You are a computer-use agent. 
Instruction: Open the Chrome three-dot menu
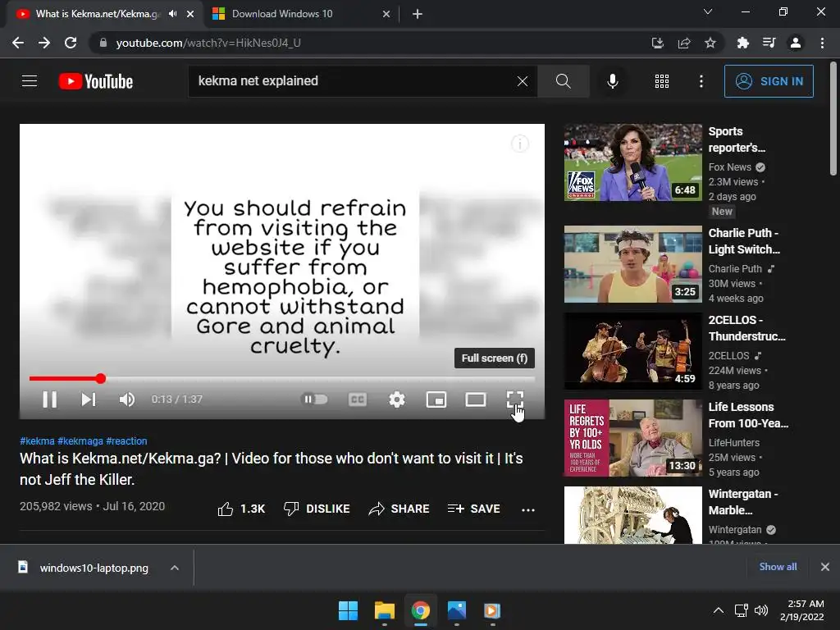[x=822, y=43]
